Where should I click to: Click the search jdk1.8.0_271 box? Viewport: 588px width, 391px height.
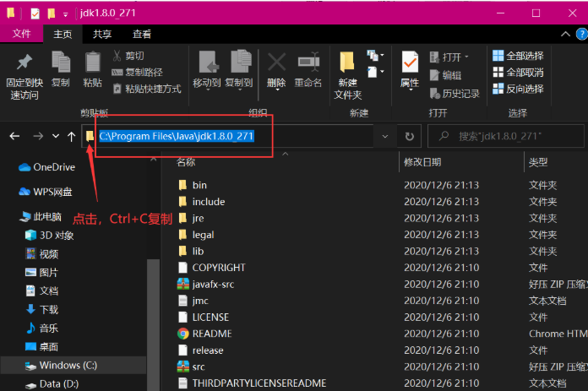click(506, 137)
